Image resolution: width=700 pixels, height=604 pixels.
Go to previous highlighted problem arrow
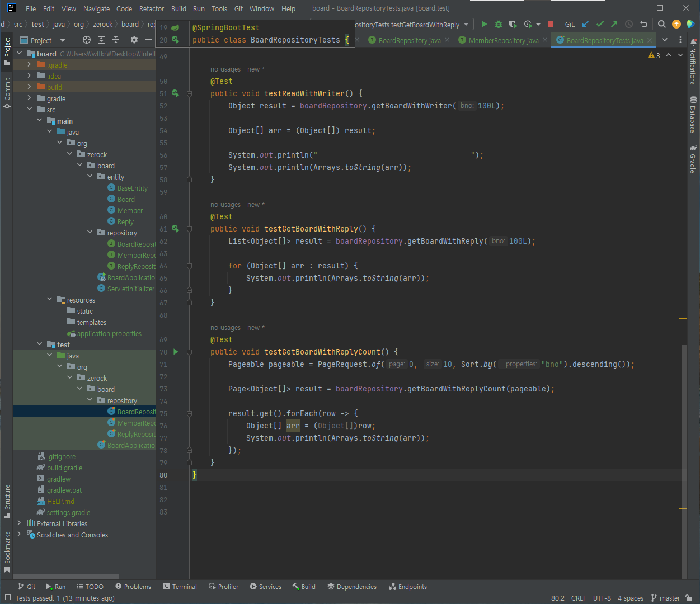click(x=669, y=55)
